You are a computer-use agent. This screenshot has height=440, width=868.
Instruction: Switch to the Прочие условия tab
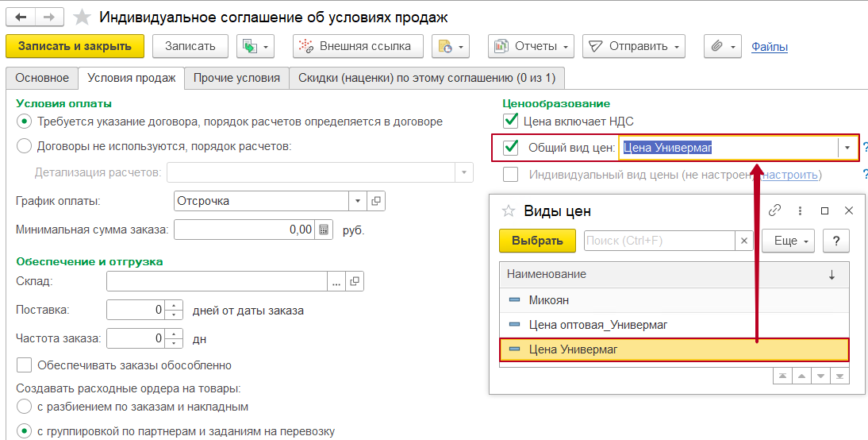(x=236, y=78)
